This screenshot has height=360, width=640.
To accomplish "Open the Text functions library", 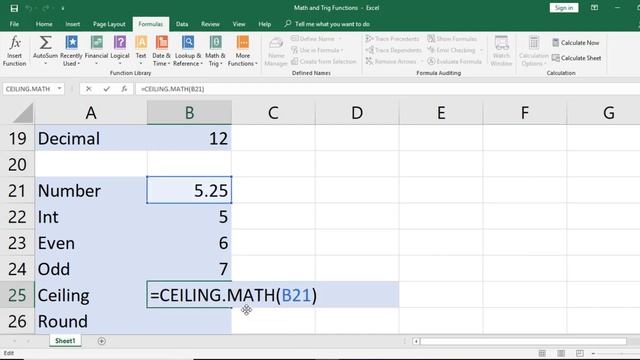I will (x=141, y=51).
